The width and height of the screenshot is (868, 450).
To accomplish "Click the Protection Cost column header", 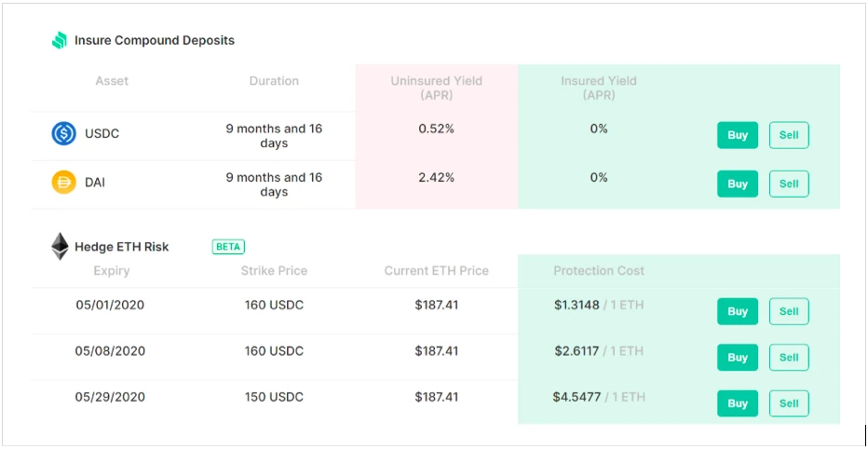I will pyautogui.click(x=599, y=271).
